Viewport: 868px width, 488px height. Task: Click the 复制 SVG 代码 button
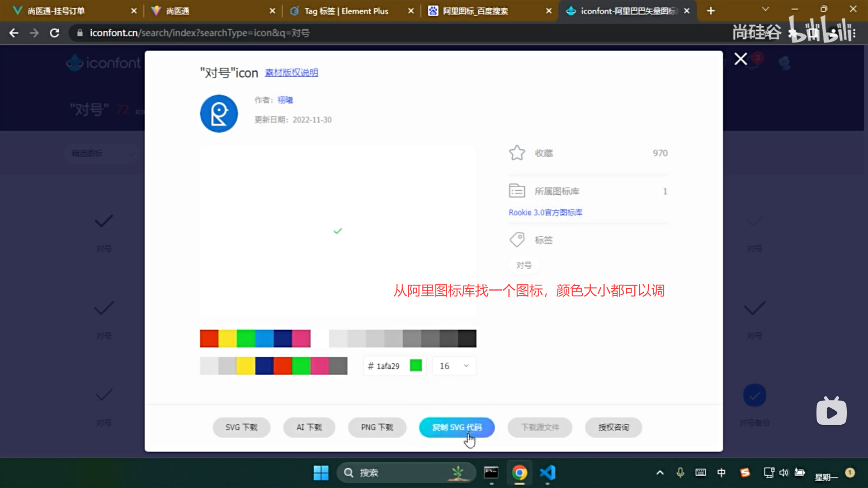(x=457, y=427)
